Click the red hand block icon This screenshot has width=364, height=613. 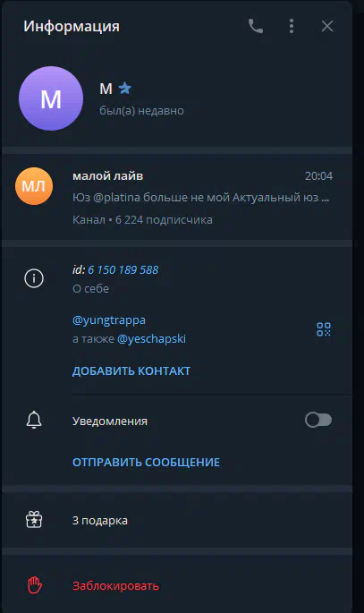(34, 585)
